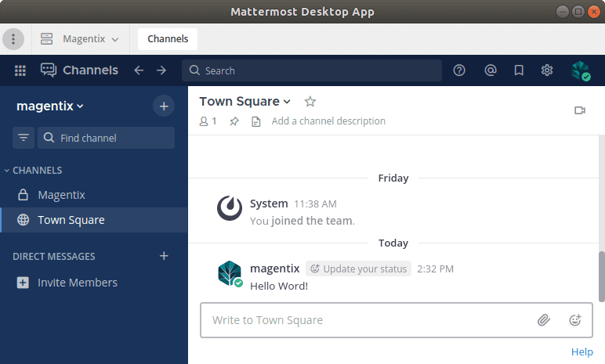Open saved posts bookmark icon
Viewport: 605px width, 364px height.
tap(519, 70)
